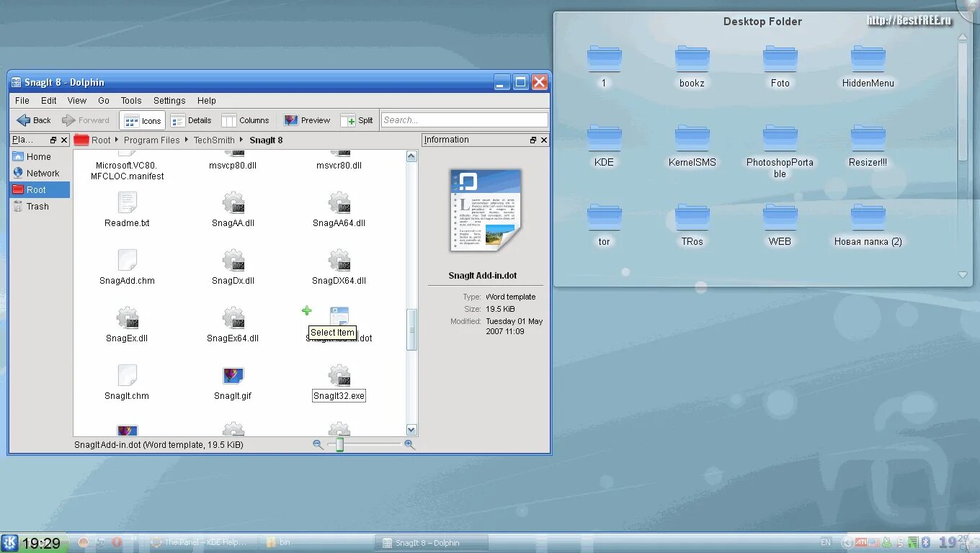Float the Information panel
Image resolution: width=980 pixels, height=553 pixels.
tap(533, 140)
